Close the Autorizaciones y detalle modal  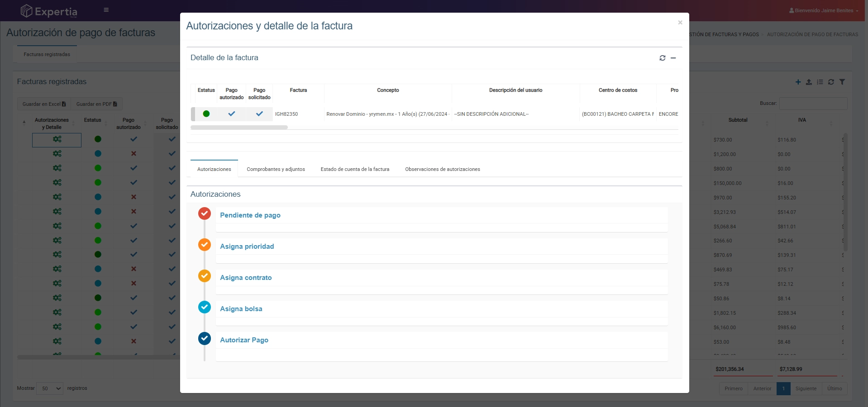point(680,23)
